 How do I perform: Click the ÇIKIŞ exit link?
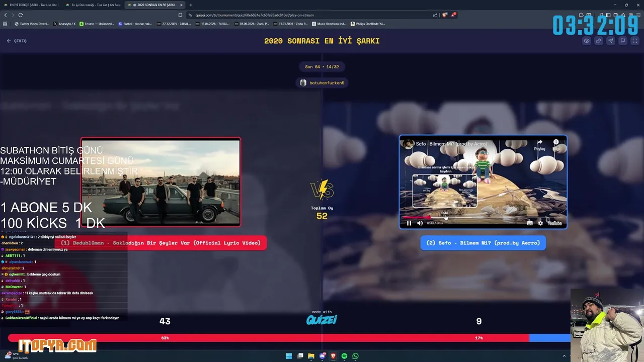17,41
